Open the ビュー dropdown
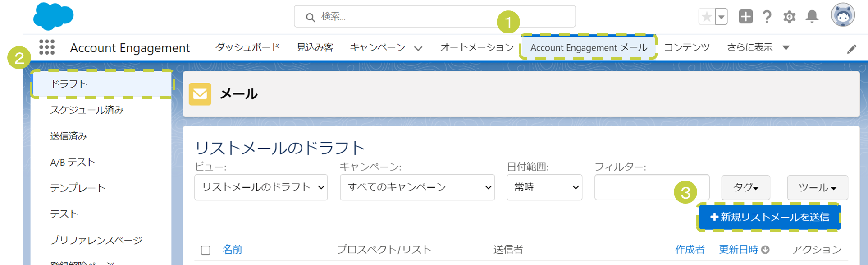This screenshot has height=265, width=868. (x=261, y=187)
